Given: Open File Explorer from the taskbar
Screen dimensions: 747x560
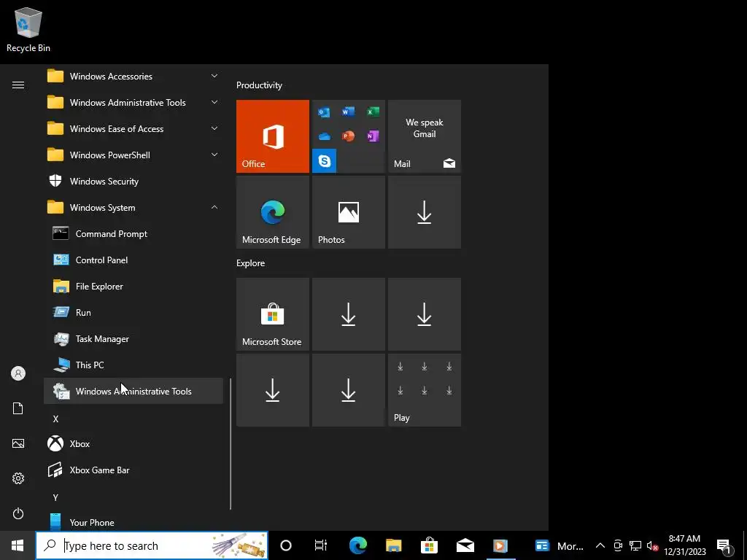Looking at the screenshot, I should coord(393,545).
